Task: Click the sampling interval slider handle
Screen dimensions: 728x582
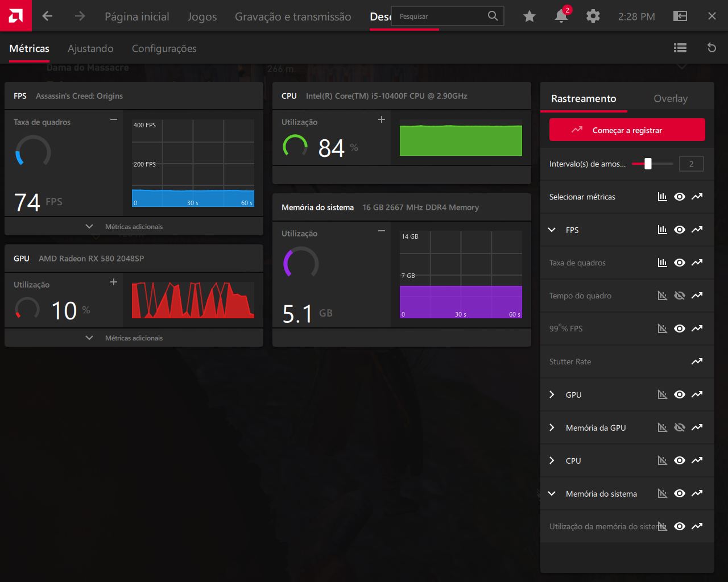Action: [x=648, y=164]
